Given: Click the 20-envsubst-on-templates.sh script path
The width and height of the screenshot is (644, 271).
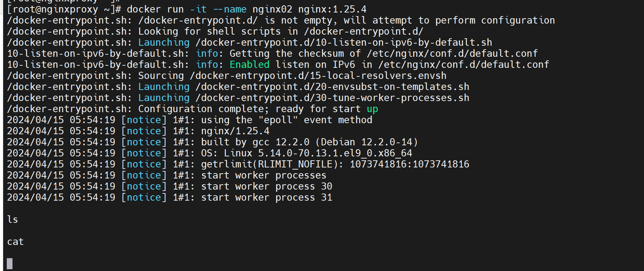Looking at the screenshot, I should tap(332, 87).
